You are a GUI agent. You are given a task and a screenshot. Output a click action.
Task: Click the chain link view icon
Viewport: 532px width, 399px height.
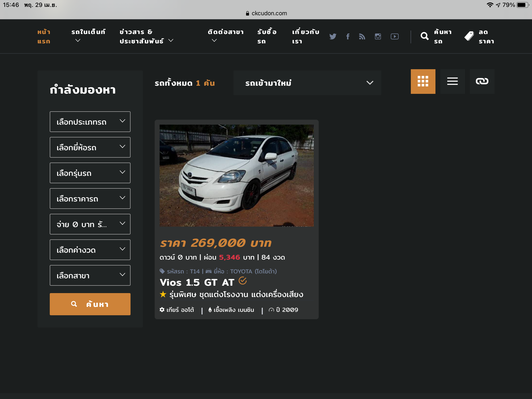click(482, 81)
